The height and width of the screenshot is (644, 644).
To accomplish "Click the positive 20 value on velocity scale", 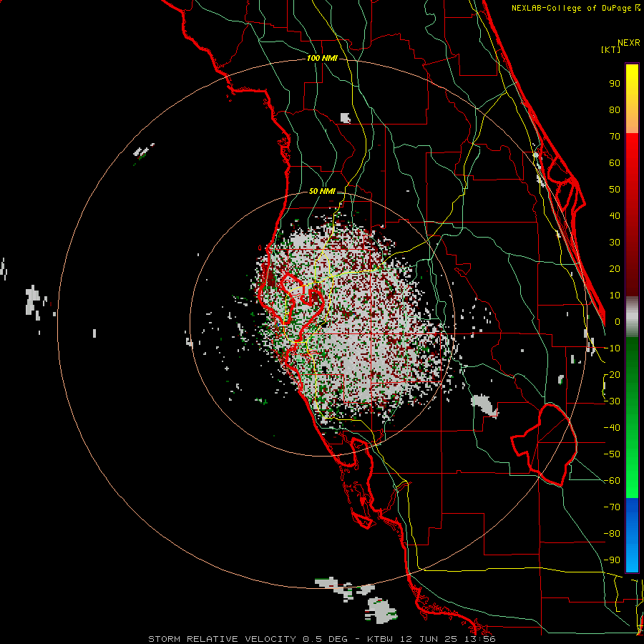I will tap(615, 269).
